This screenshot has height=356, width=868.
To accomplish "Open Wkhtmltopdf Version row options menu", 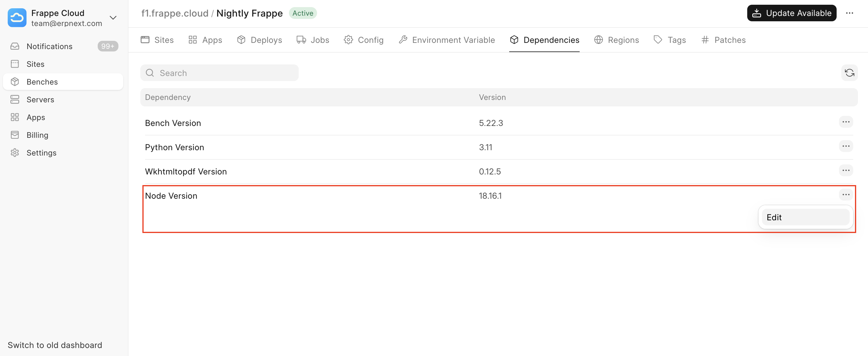I will [846, 171].
